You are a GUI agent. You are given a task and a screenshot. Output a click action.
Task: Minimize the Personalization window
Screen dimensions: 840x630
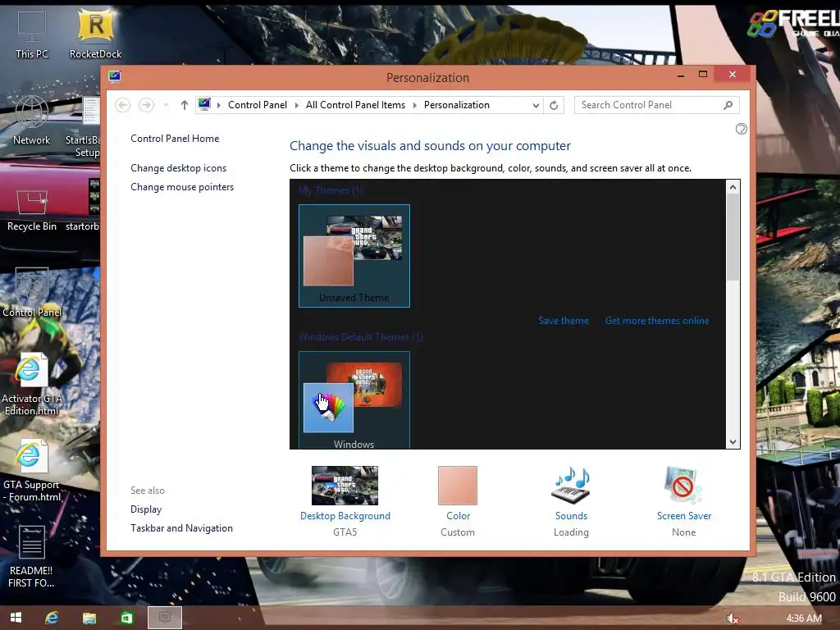[x=680, y=75]
